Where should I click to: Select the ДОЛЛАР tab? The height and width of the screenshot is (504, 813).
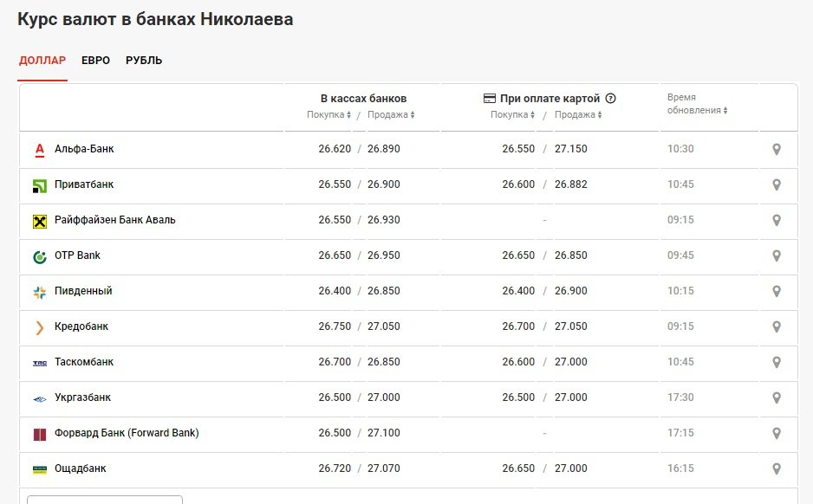42,61
